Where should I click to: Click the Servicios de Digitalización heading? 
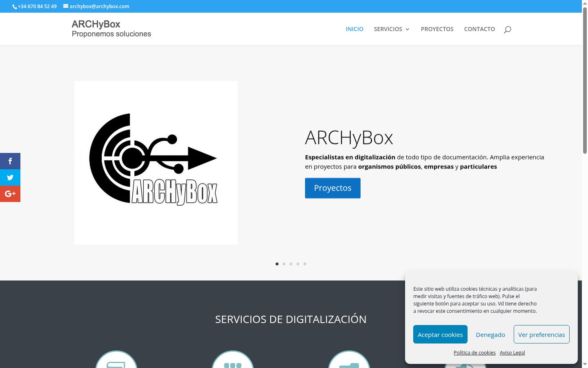291,319
